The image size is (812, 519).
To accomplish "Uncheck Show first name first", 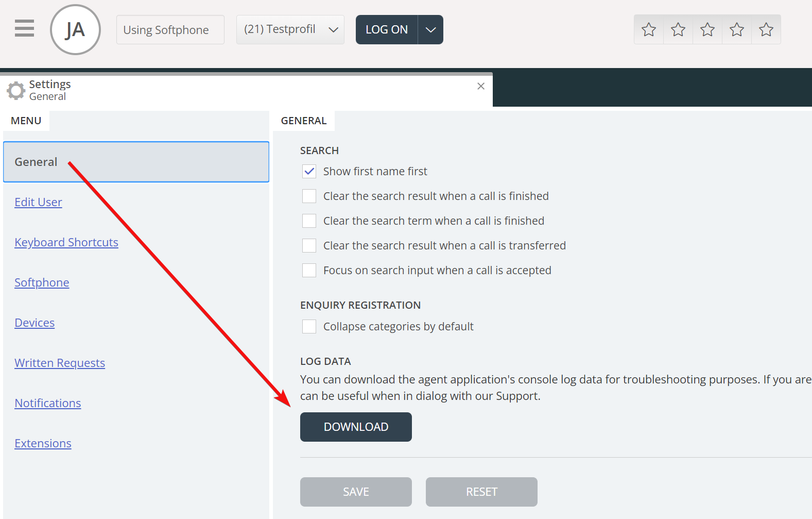I will point(309,172).
